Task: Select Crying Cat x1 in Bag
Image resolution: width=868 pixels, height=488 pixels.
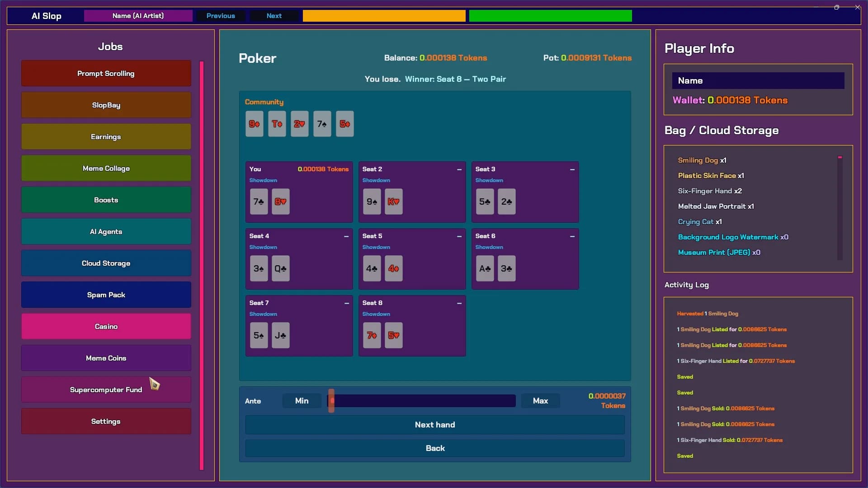Action: (700, 222)
